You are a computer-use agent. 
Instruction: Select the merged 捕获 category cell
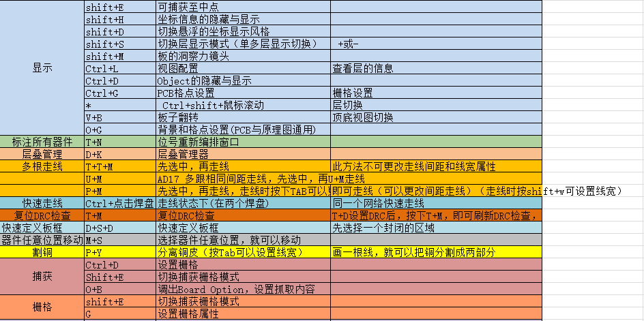pos(42,277)
